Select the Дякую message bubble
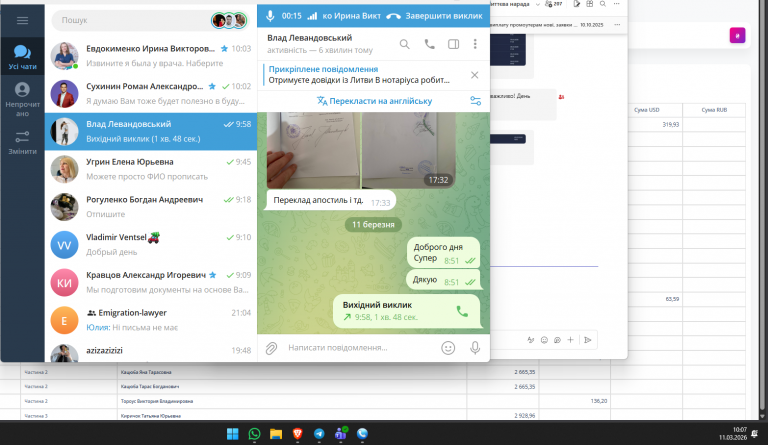Image resolution: width=768 pixels, height=445 pixels. [x=443, y=280]
